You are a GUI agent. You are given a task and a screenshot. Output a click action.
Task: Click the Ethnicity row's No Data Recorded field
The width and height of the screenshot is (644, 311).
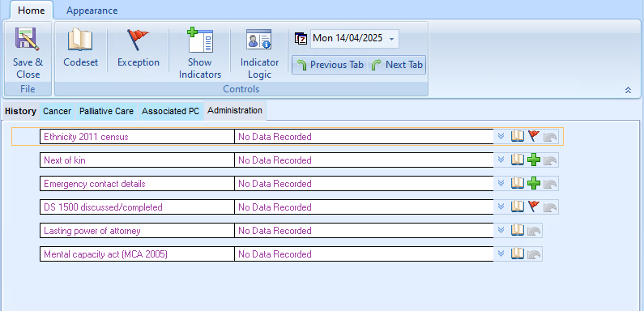tap(364, 137)
